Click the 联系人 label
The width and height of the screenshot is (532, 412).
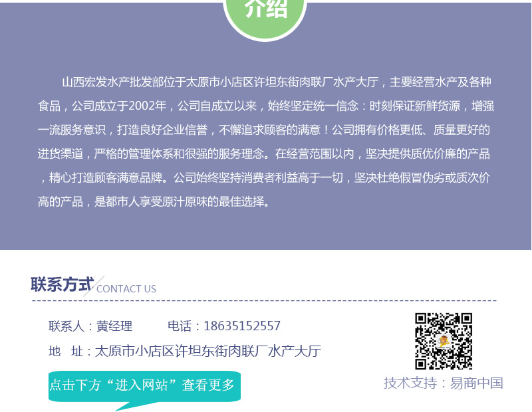tap(66, 326)
